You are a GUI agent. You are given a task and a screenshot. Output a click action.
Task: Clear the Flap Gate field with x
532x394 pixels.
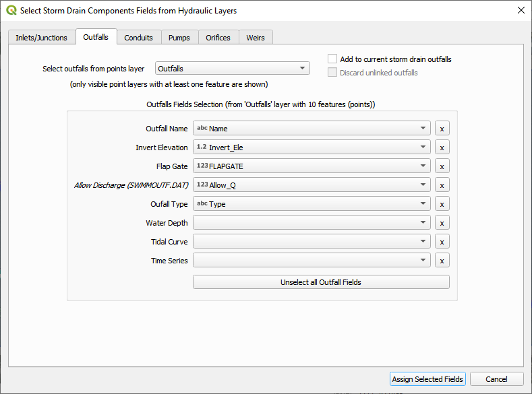[x=442, y=166]
